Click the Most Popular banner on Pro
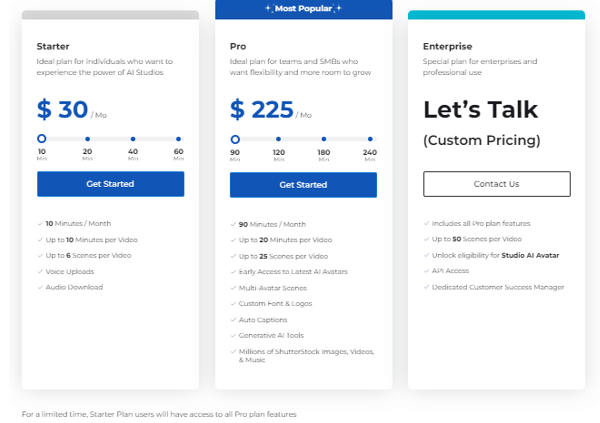This screenshot has width=600, height=423. (303, 8)
